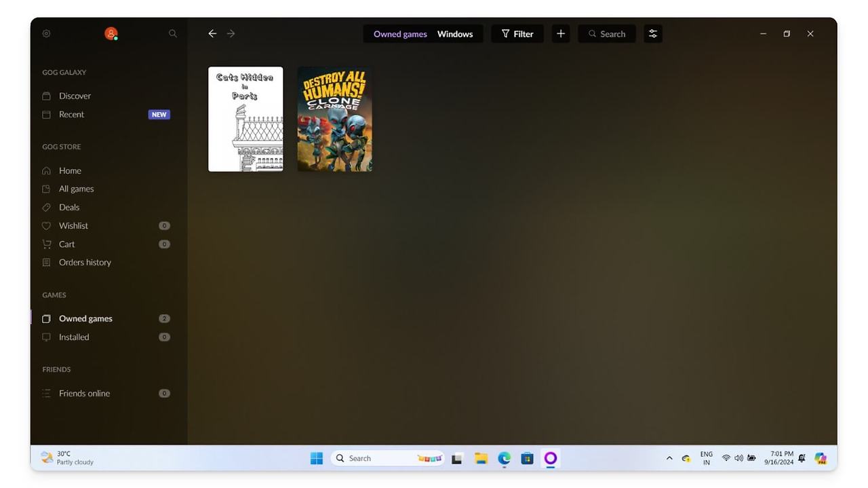Click the NEW badge beside Recent

pyautogui.click(x=159, y=115)
